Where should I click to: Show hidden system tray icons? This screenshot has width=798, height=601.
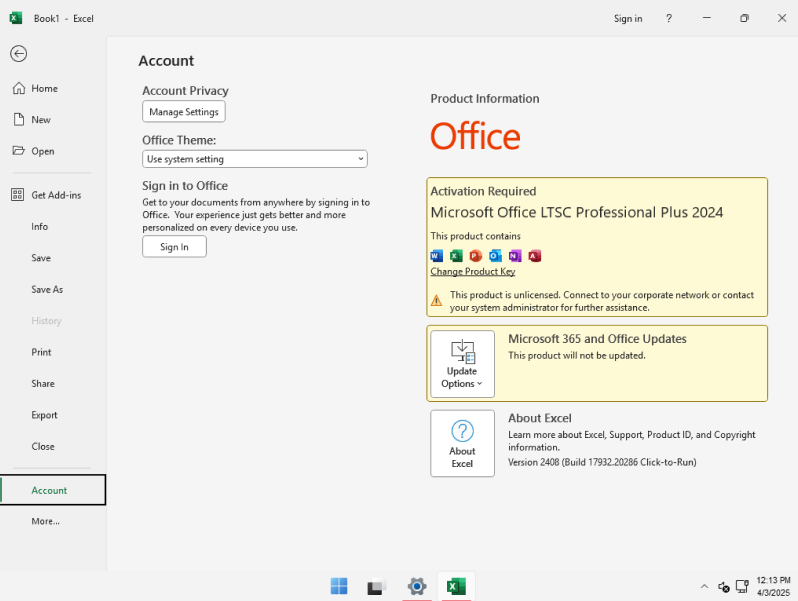tap(704, 586)
